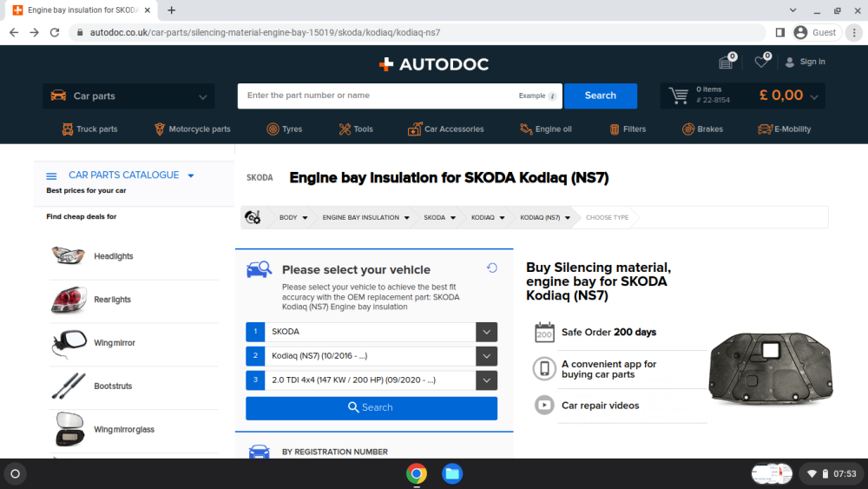Open Tools category
The image size is (868, 489).
(356, 129)
